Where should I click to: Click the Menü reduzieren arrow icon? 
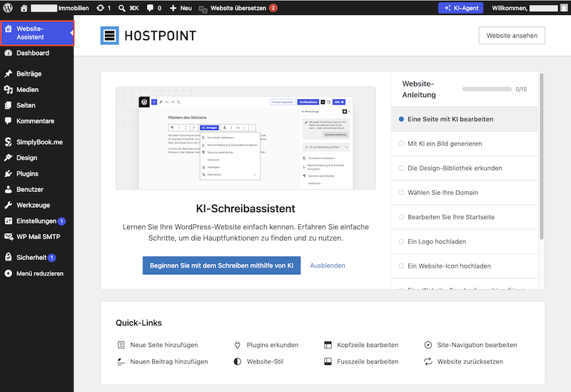pyautogui.click(x=9, y=273)
